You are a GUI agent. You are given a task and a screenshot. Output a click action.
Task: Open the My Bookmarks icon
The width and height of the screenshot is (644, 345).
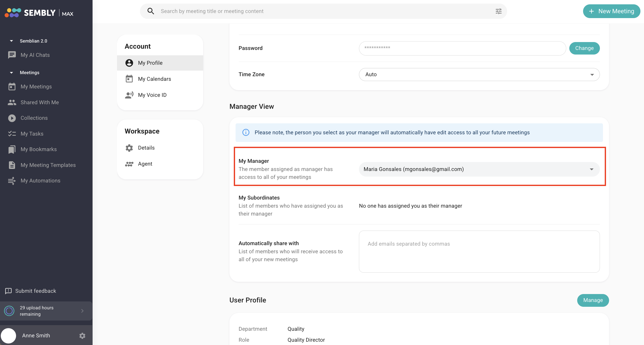[12, 149]
